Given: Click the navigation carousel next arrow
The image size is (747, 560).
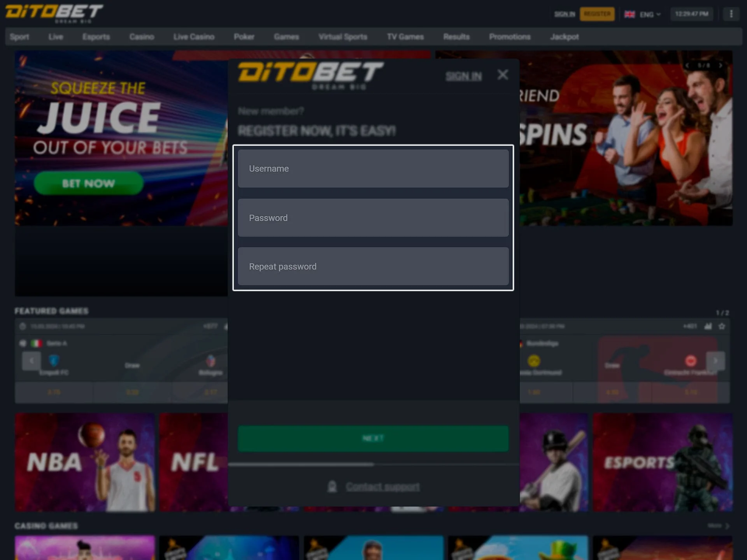Looking at the screenshot, I should tap(721, 65).
